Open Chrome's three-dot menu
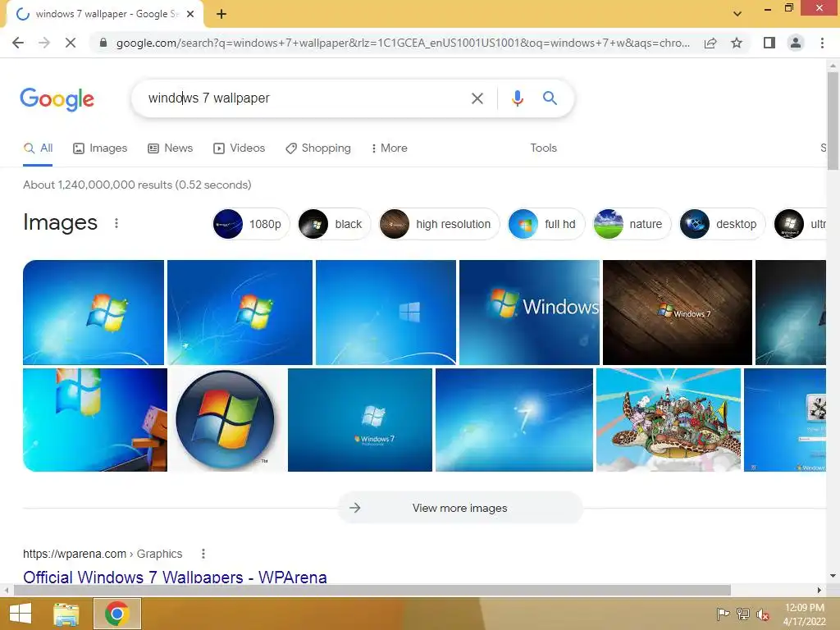 pyautogui.click(x=822, y=43)
